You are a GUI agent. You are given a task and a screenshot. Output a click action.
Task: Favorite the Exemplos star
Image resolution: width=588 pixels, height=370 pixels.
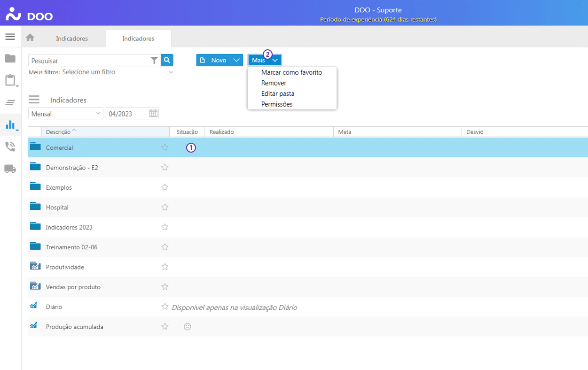(165, 187)
